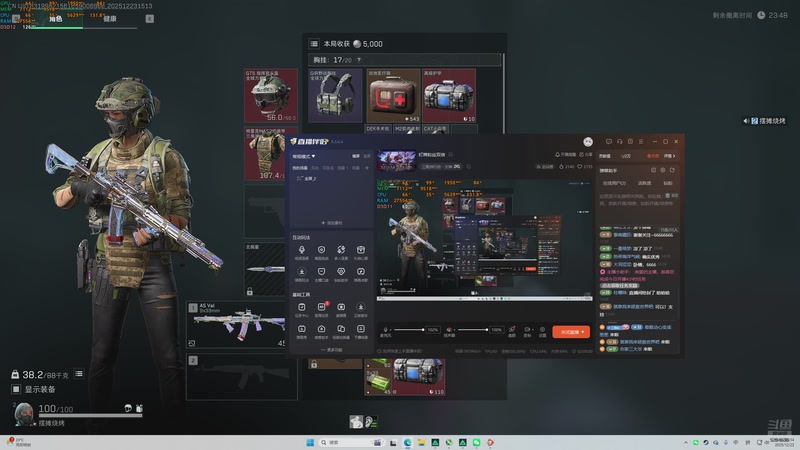The image size is (800, 450).
Task: Click the first icon in the bottom basic tools row
Action: (302, 329)
